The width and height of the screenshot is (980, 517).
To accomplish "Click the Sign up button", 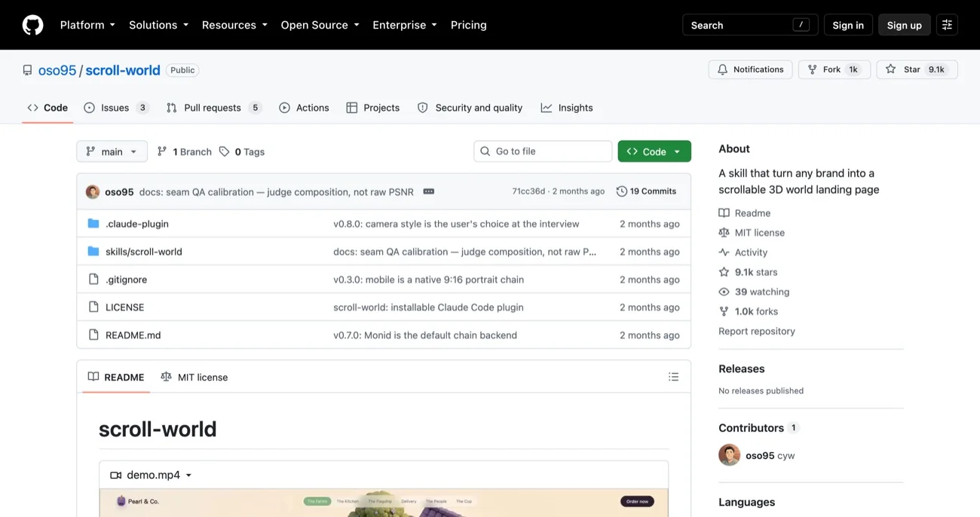I will click(905, 25).
